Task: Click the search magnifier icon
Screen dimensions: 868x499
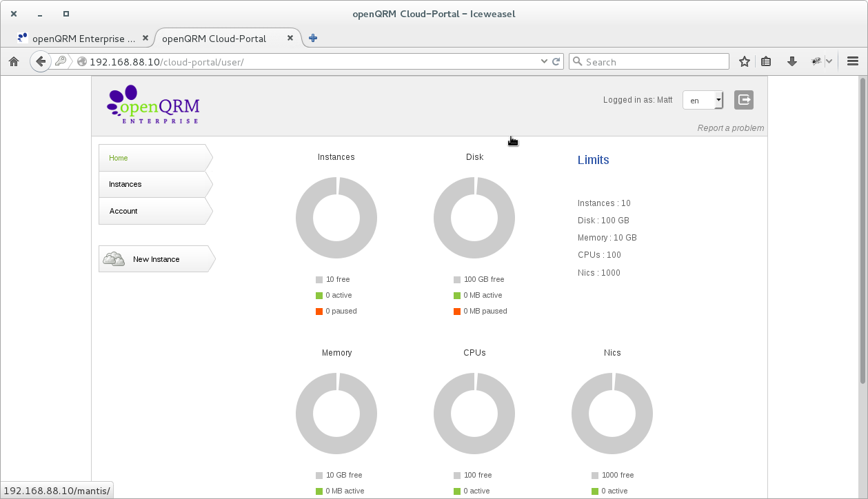Action: [578, 61]
